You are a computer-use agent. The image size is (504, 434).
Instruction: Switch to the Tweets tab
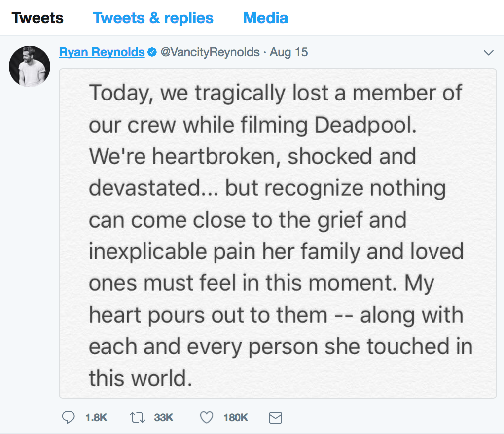(x=37, y=18)
